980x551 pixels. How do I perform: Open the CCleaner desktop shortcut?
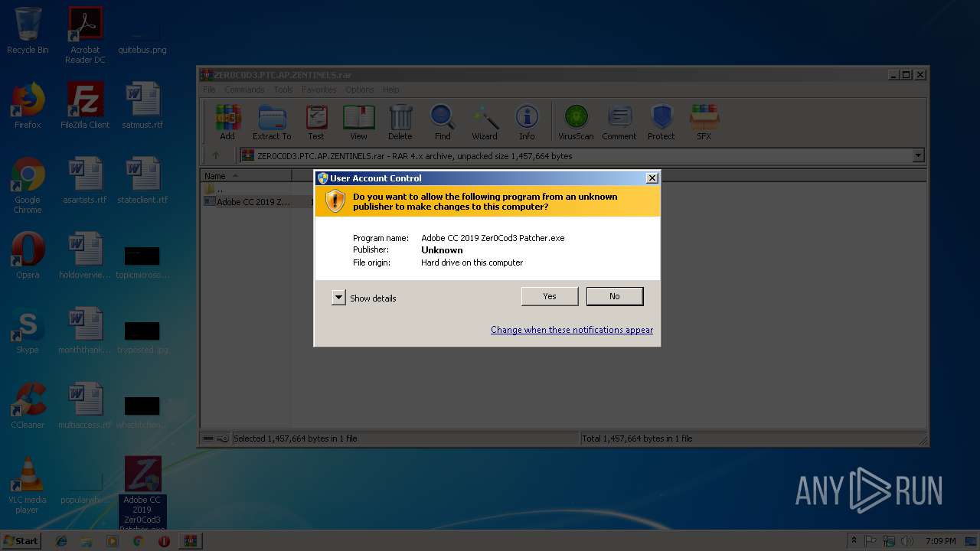pyautogui.click(x=28, y=406)
